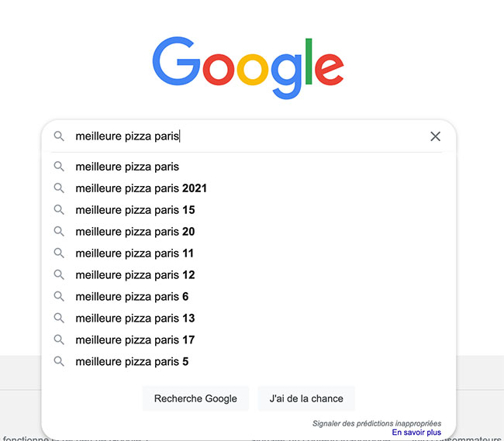Select the first suggestion "meilleure pizza paris"
504x441 pixels.
pyautogui.click(x=127, y=167)
